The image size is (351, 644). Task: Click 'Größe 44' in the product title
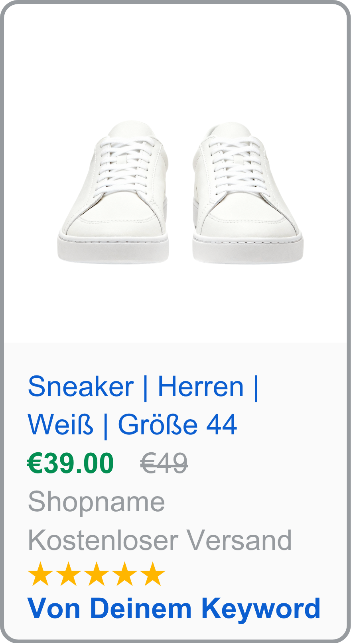177,425
